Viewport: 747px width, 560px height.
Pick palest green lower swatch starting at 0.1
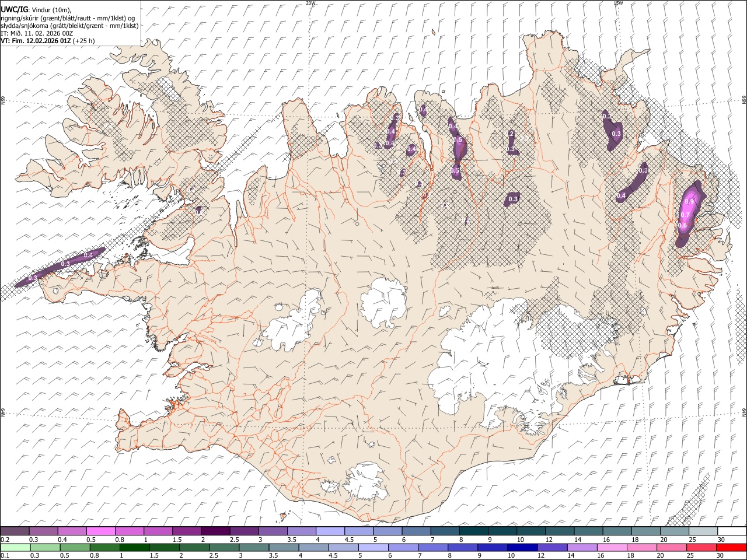pyautogui.click(x=15, y=547)
